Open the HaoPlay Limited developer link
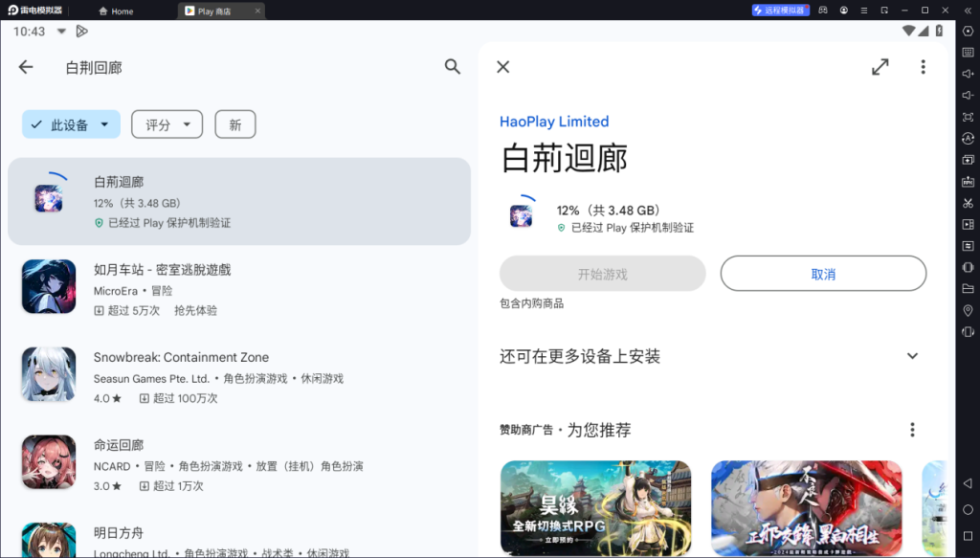The width and height of the screenshot is (980, 558). click(x=554, y=122)
